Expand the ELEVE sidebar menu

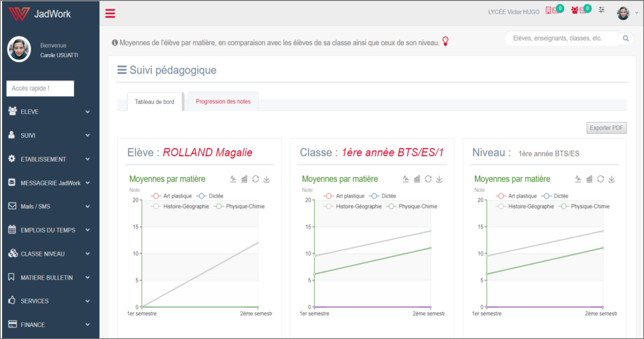point(50,111)
